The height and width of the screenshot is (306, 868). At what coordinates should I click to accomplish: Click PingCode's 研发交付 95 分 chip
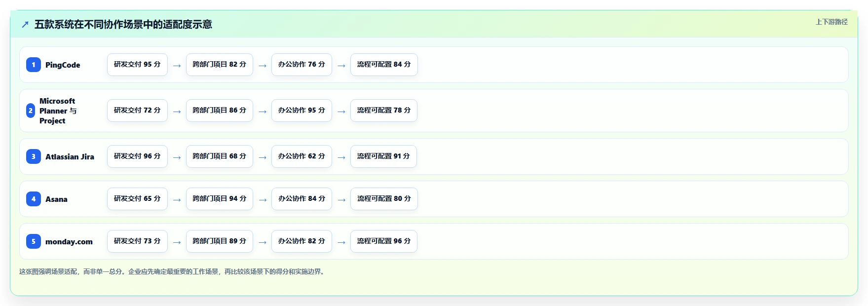[137, 65]
